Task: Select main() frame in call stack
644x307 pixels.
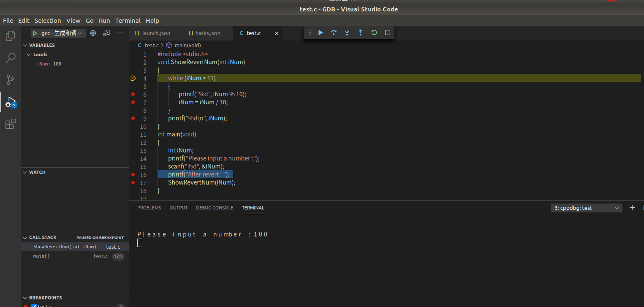Action: (x=75, y=256)
